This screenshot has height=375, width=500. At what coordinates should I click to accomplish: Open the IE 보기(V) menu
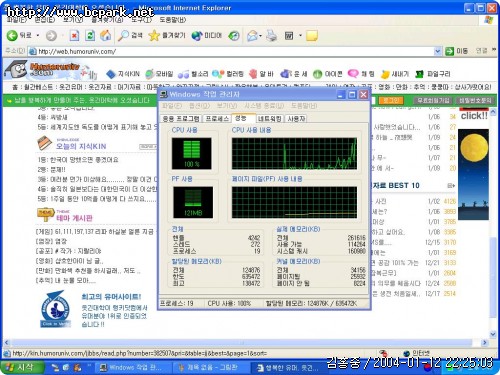pyautogui.click(x=73, y=20)
